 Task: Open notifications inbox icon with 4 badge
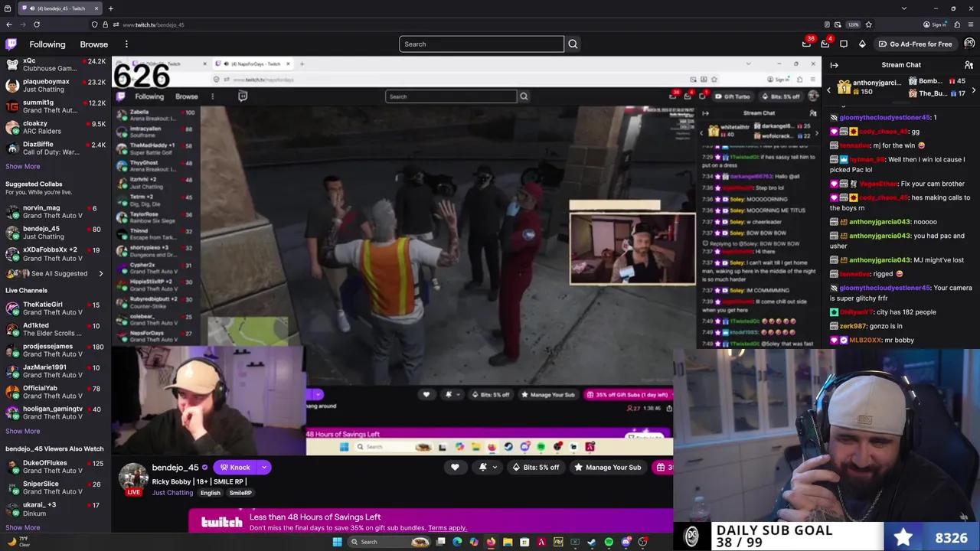coord(825,44)
